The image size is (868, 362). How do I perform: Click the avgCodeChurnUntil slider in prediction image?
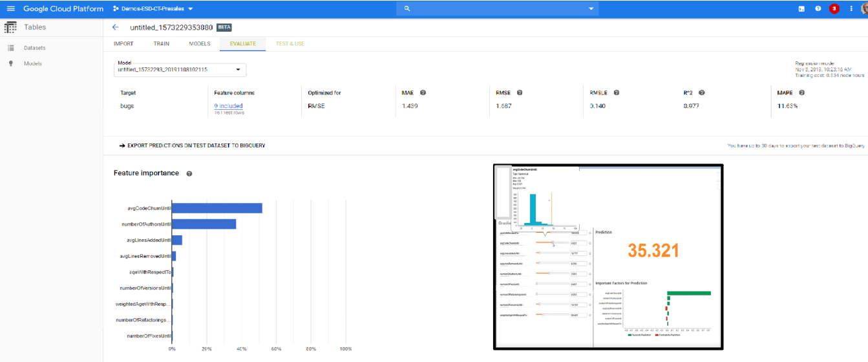point(553,243)
